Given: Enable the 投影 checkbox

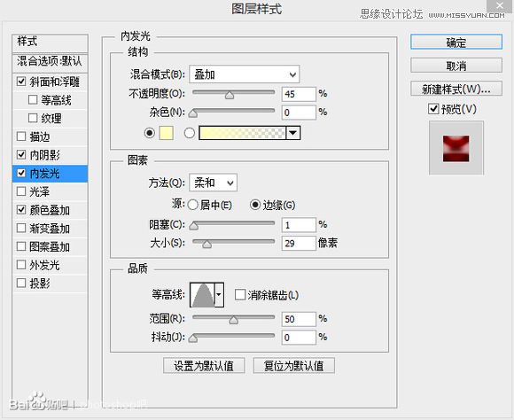Looking at the screenshot, I should coord(21,283).
